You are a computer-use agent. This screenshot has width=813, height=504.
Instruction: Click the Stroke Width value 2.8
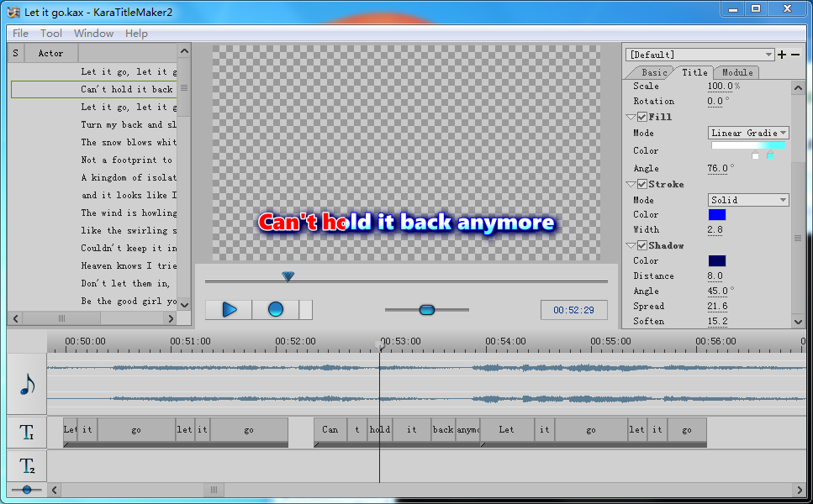[715, 229]
